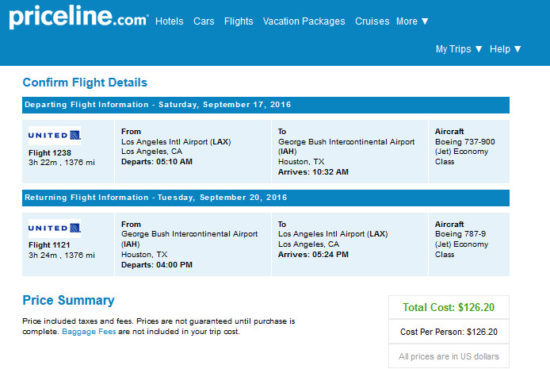Click the priceline.com logo

(78, 17)
